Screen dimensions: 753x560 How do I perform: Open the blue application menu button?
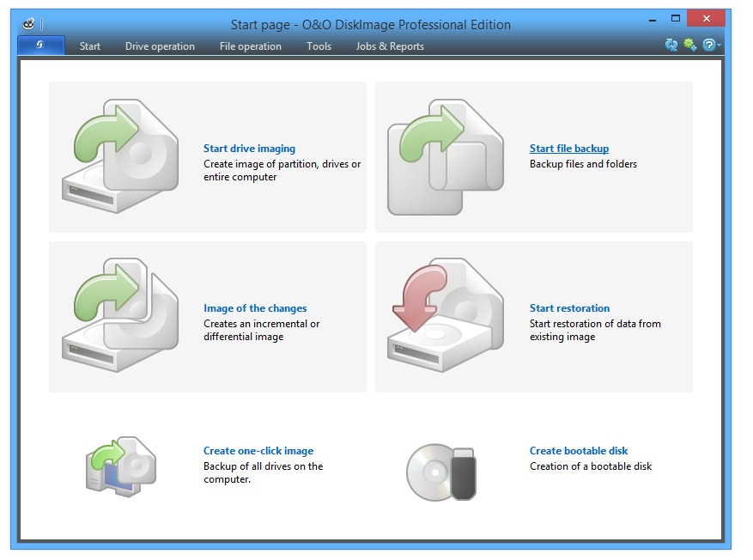click(x=41, y=46)
